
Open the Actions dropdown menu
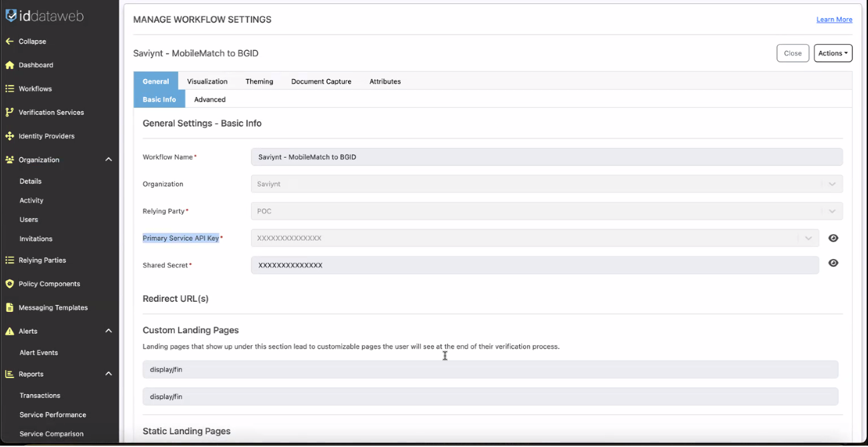coord(833,54)
